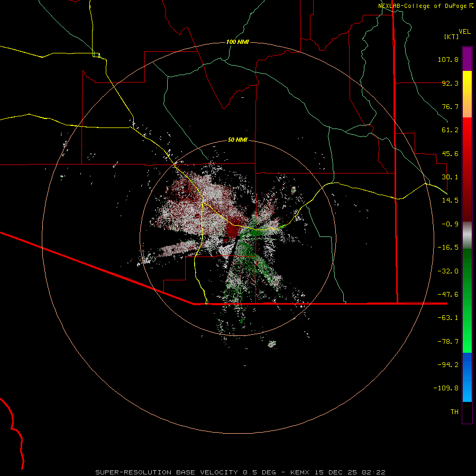Click the -94.2 velocity scale value
This screenshot has height=476, width=476.
[x=448, y=365]
